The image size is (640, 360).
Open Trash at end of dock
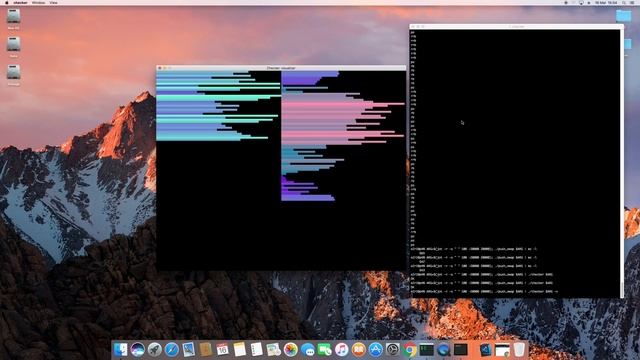point(519,350)
